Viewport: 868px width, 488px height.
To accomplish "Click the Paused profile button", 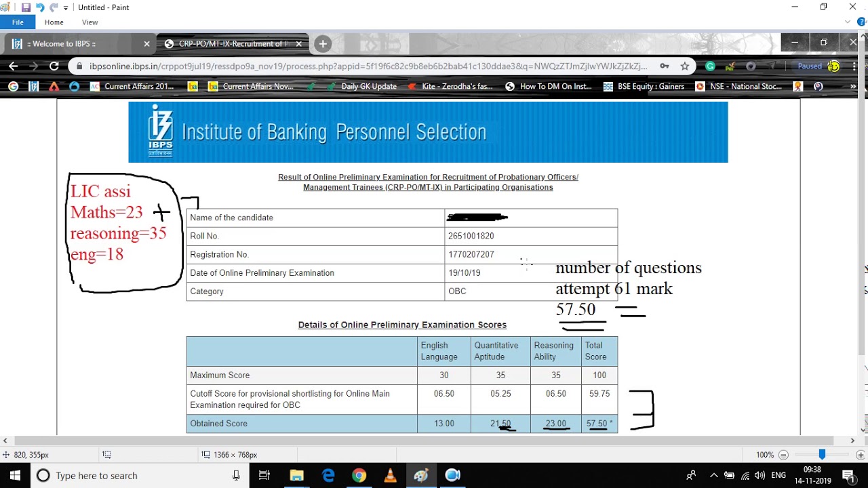I will [818, 66].
